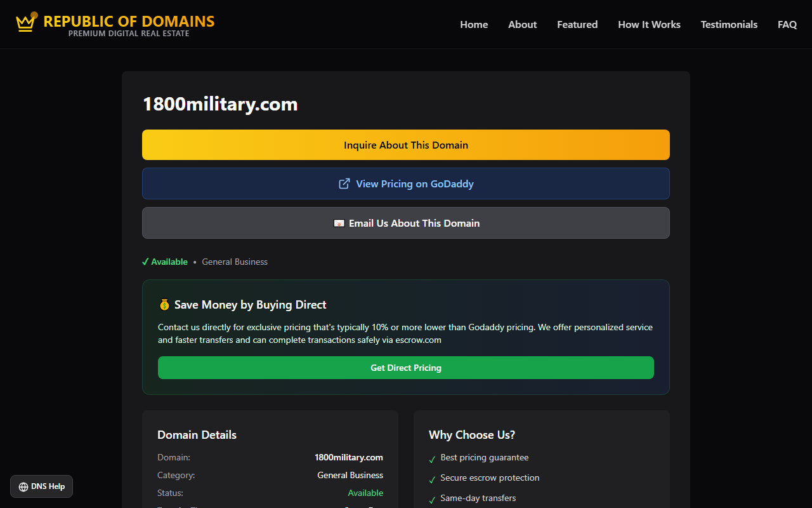Open the FAQ link

point(787,24)
